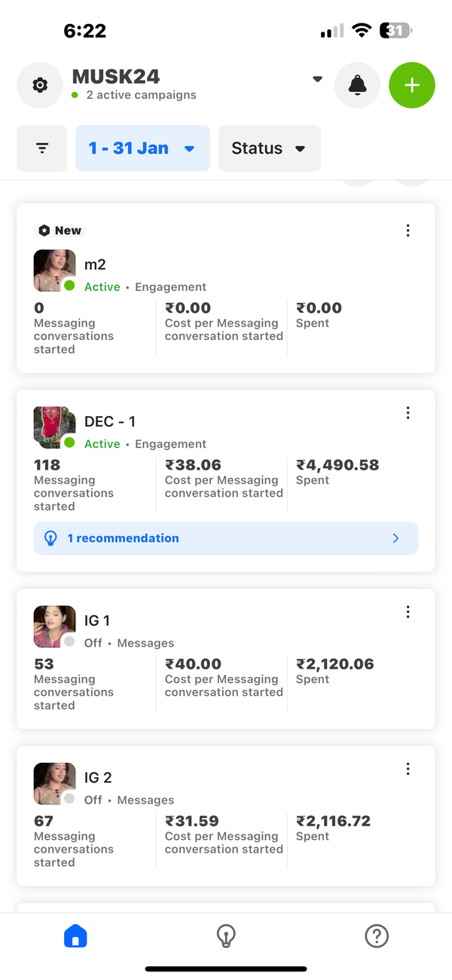Viewport: 452px width, 980px height.
Task: Open the filter options icon
Action: click(x=42, y=149)
